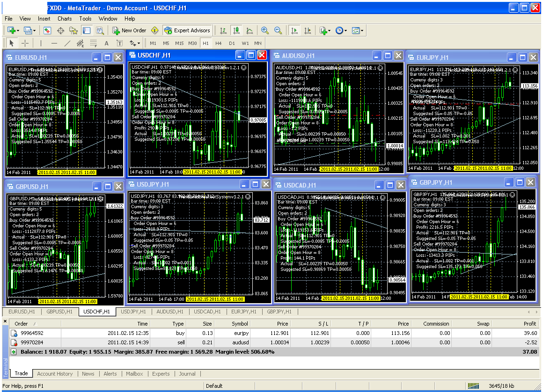543x392 pixels.
Task: Switch chart to bar chart display
Action: pos(223,30)
